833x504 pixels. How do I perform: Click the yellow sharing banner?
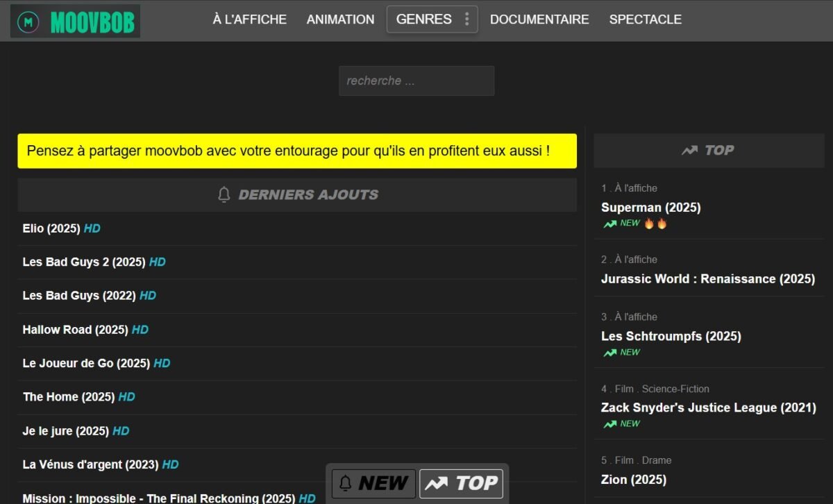[297, 151]
